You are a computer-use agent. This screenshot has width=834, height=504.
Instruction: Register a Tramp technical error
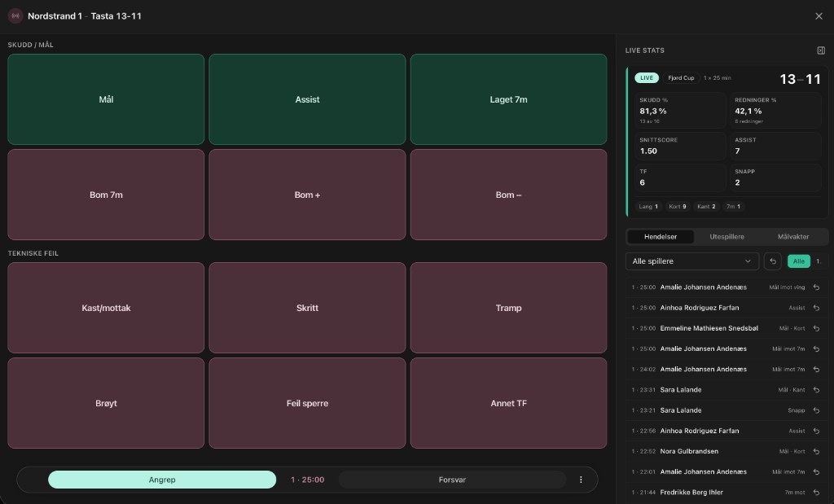point(508,308)
